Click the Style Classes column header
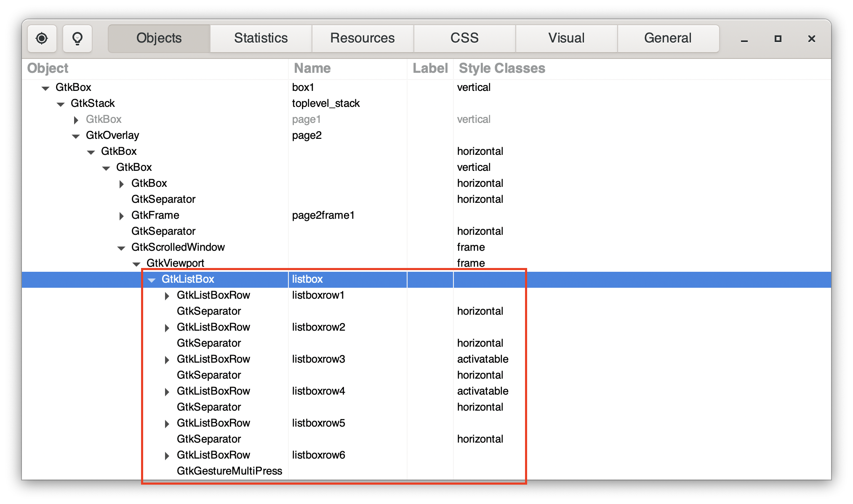 click(502, 68)
